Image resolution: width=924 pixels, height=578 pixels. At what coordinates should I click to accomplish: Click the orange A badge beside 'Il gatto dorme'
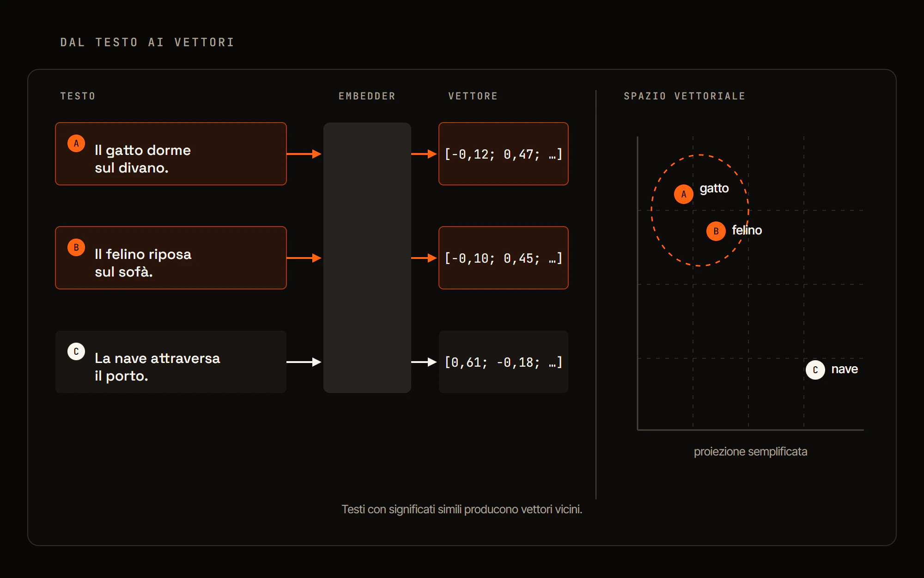click(76, 143)
